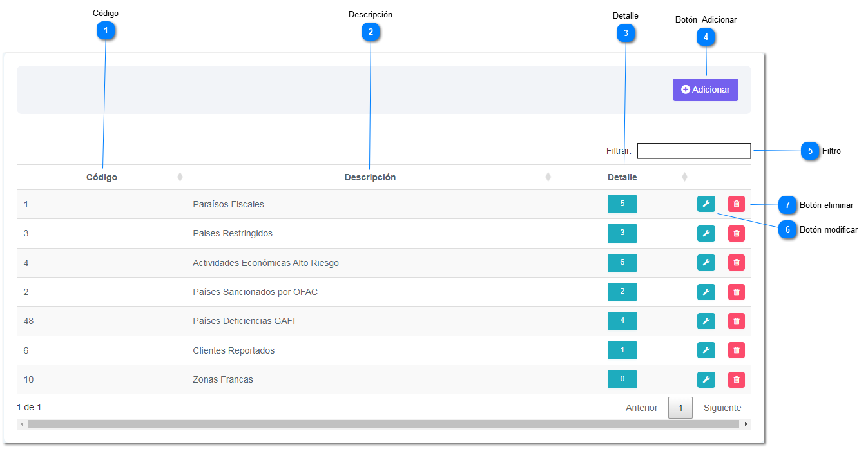Edit Paises Restringidos with wrench icon
Screen dimensions: 868x449
point(706,233)
